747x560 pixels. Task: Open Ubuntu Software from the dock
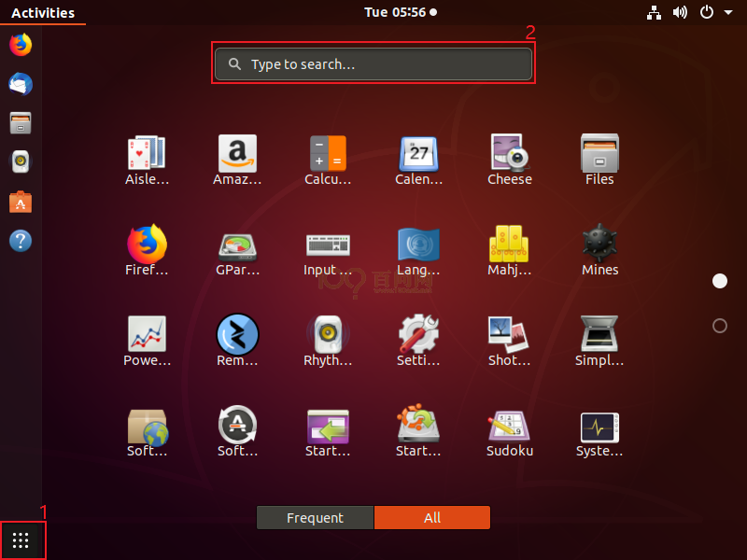click(21, 202)
